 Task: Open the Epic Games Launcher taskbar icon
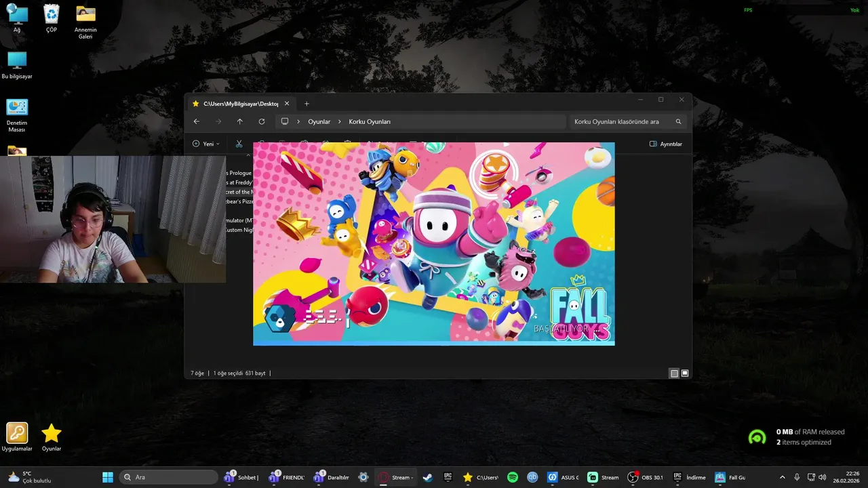coord(448,477)
